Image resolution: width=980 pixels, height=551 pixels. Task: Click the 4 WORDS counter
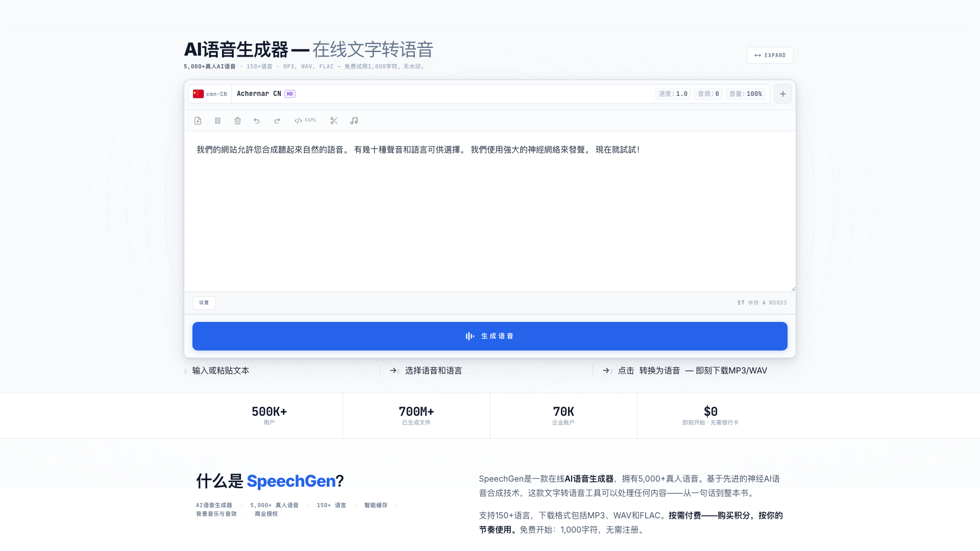(775, 303)
